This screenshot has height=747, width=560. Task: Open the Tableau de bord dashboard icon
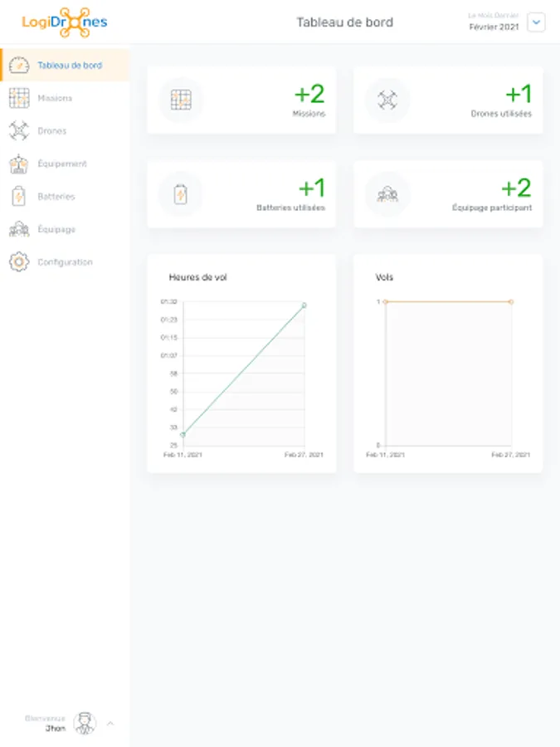click(19, 66)
